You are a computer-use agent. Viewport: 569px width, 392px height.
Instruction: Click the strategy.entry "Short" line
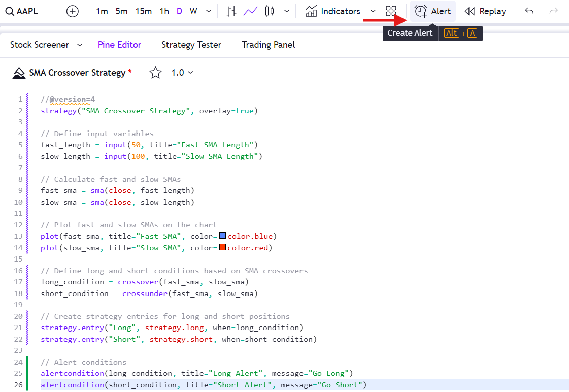click(x=179, y=339)
